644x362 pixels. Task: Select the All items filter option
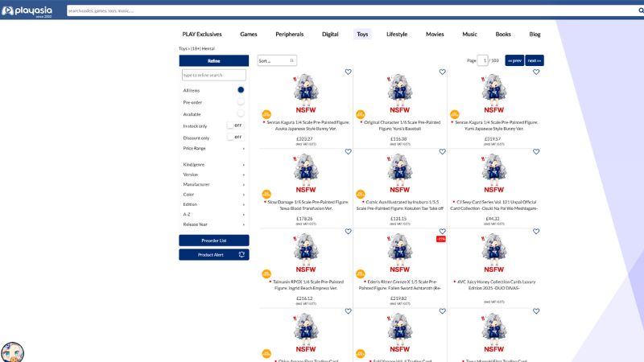241,90
